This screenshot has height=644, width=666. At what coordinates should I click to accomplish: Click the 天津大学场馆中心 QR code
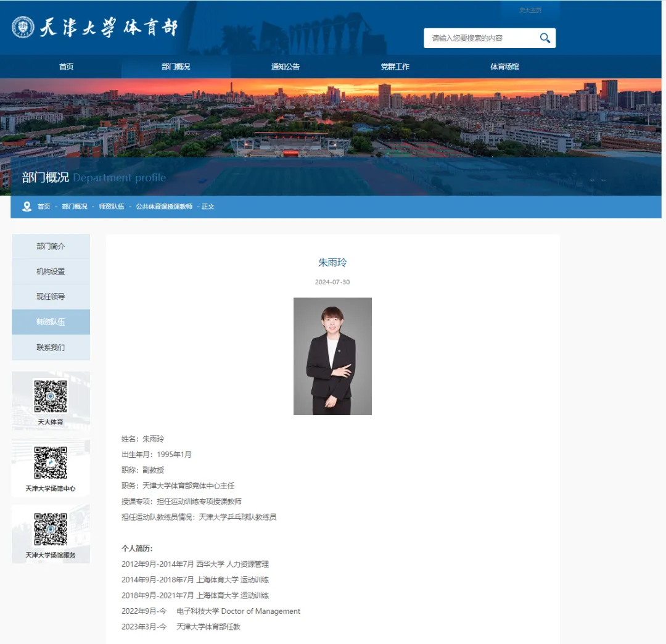point(51,464)
